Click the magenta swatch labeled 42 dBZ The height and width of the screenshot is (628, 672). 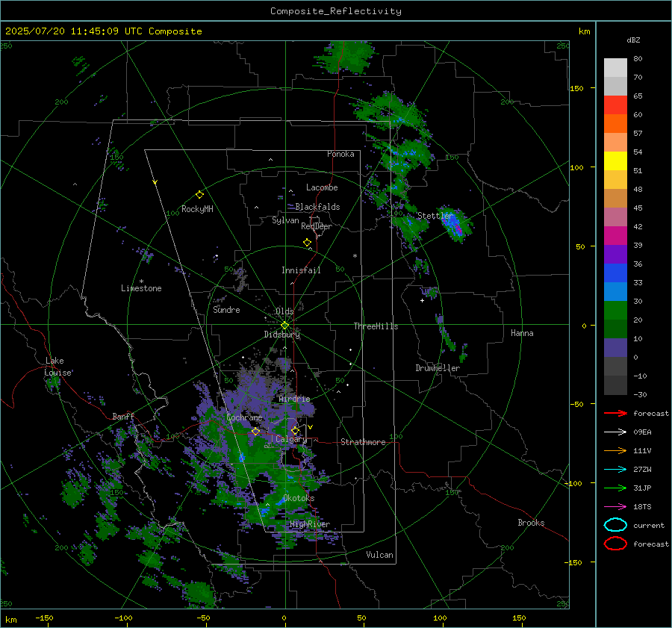(615, 236)
